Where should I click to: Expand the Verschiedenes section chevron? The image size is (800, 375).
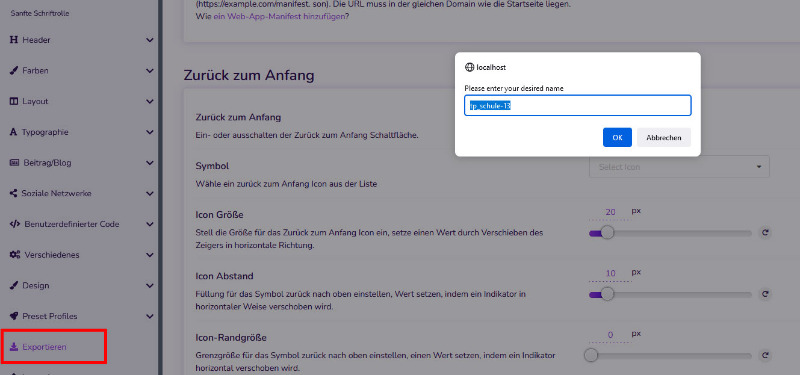click(x=149, y=255)
